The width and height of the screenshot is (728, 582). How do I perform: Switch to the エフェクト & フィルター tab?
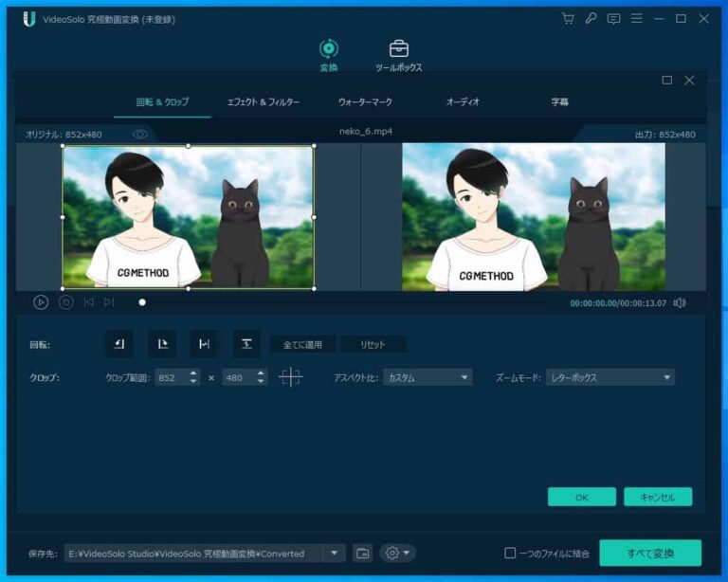click(x=264, y=101)
